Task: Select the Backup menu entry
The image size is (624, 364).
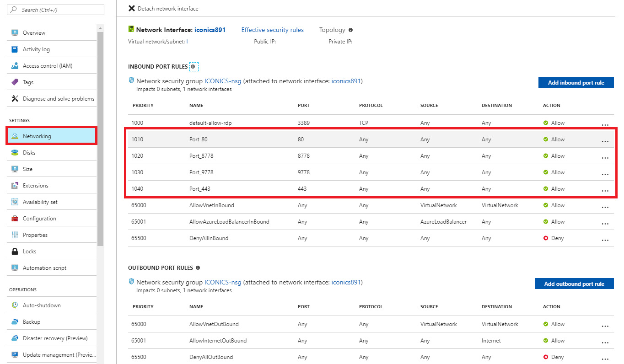Action: click(52, 322)
